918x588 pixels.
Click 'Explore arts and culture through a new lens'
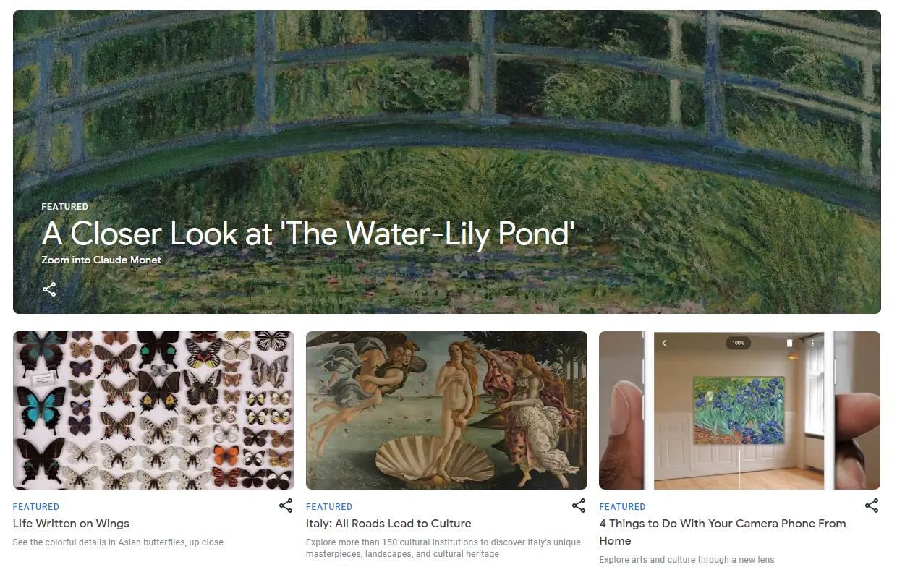click(x=687, y=560)
